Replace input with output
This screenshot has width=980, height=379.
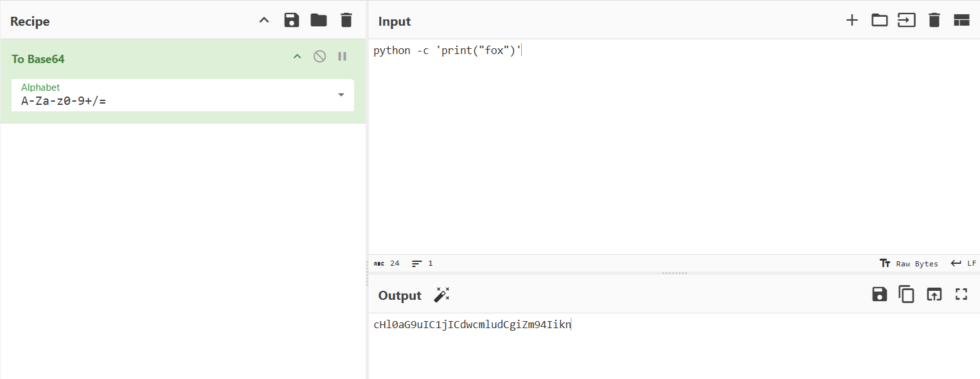coord(934,295)
